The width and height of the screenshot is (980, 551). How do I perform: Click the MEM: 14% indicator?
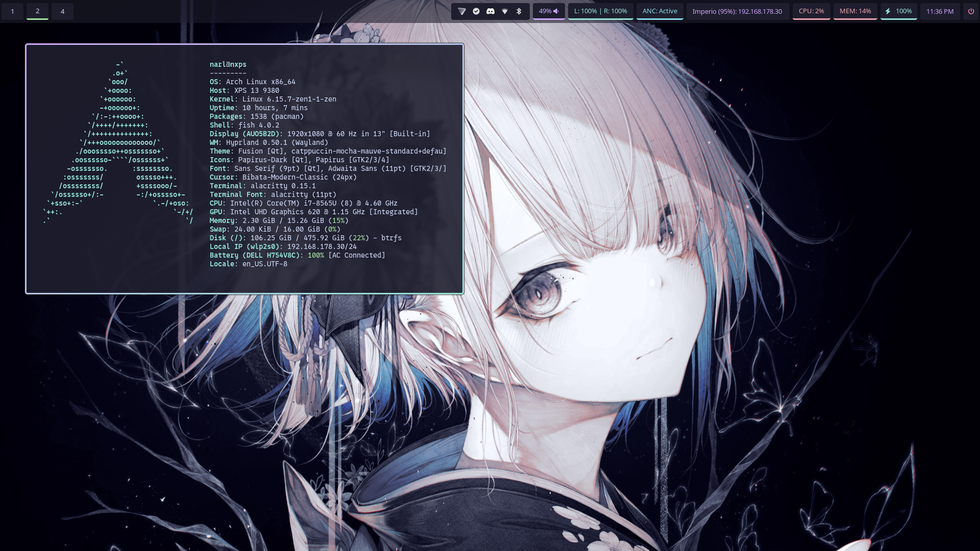tap(855, 11)
